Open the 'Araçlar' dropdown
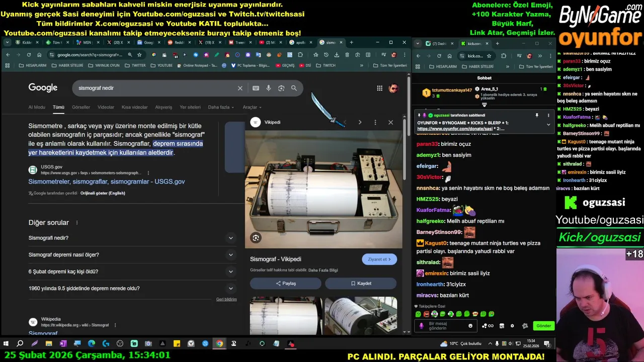Viewport: 644px width, 362px height. coord(252,107)
